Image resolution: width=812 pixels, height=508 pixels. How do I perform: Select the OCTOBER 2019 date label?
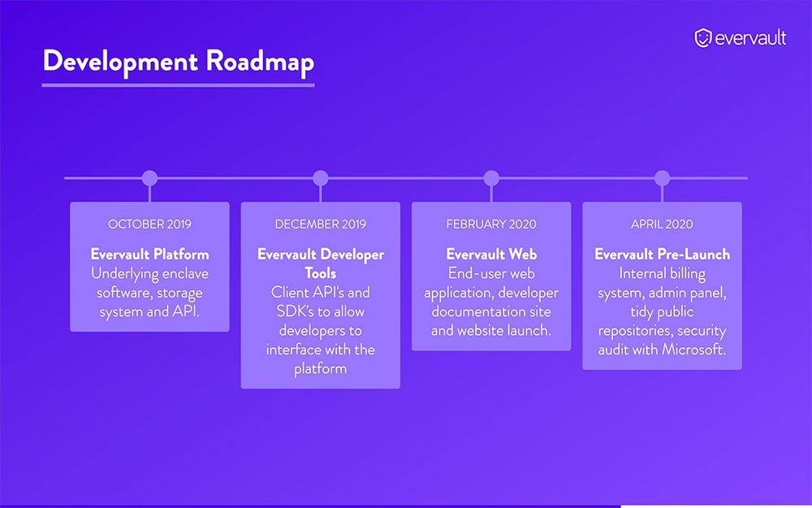coord(149,224)
